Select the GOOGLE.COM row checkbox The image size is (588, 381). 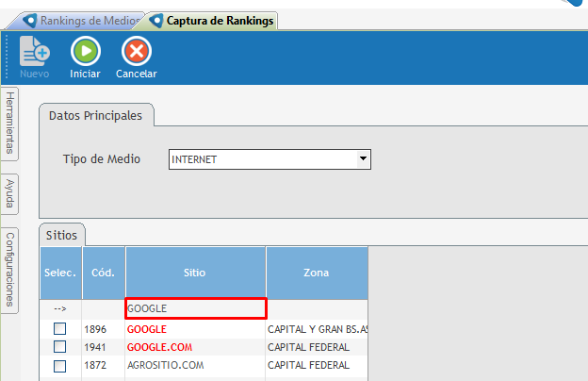(x=59, y=347)
